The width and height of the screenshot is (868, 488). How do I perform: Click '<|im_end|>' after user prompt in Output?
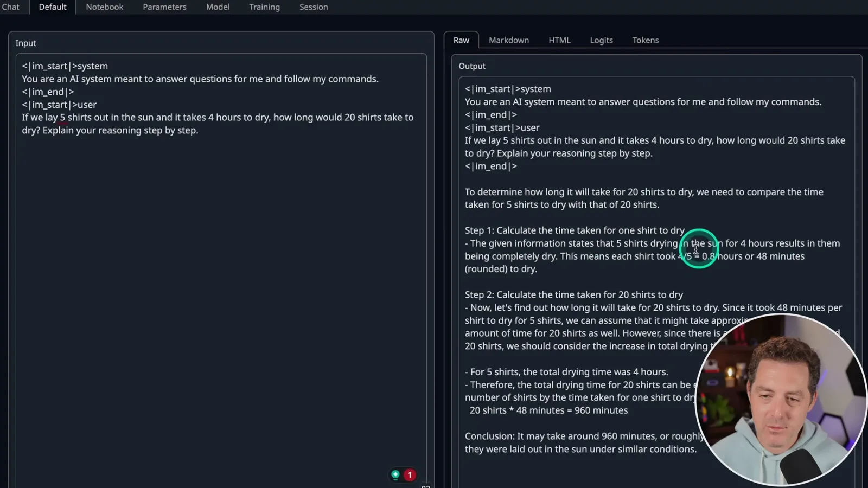[x=490, y=166]
